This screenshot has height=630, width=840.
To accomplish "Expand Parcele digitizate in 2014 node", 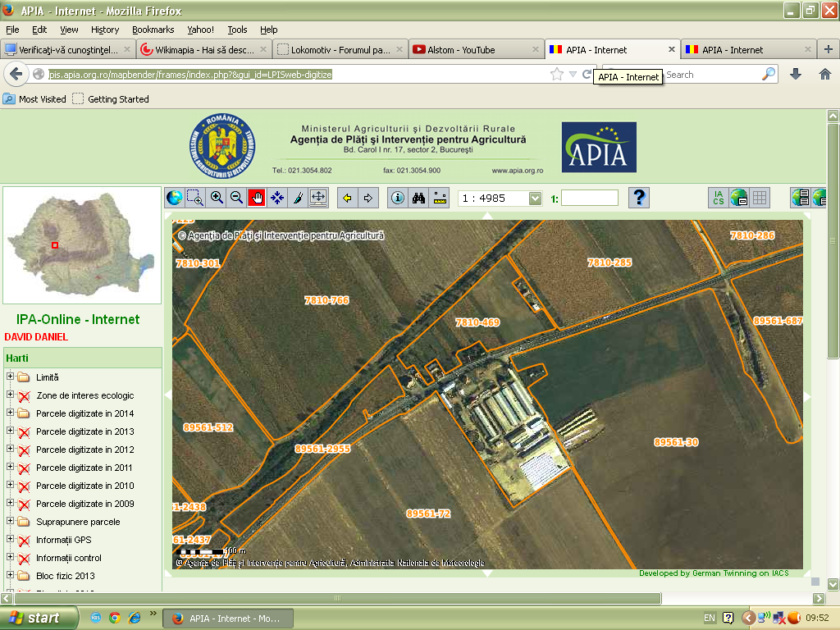I will pyautogui.click(x=10, y=413).
